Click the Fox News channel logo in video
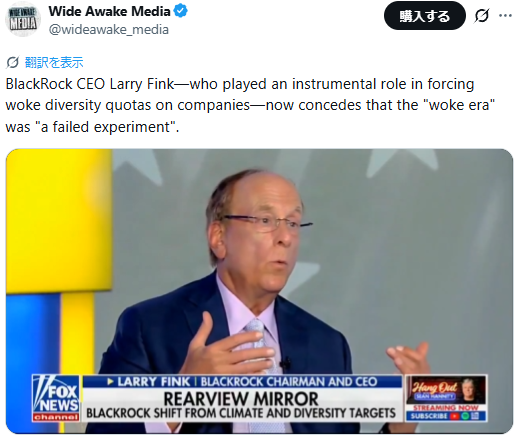The height and width of the screenshot is (439, 519). pyautogui.click(x=56, y=398)
